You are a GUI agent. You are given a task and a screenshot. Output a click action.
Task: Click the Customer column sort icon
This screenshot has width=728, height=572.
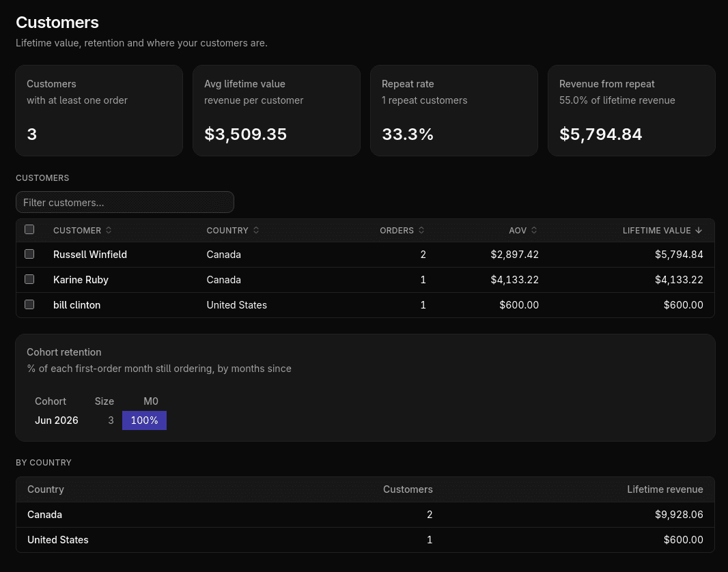pos(108,230)
